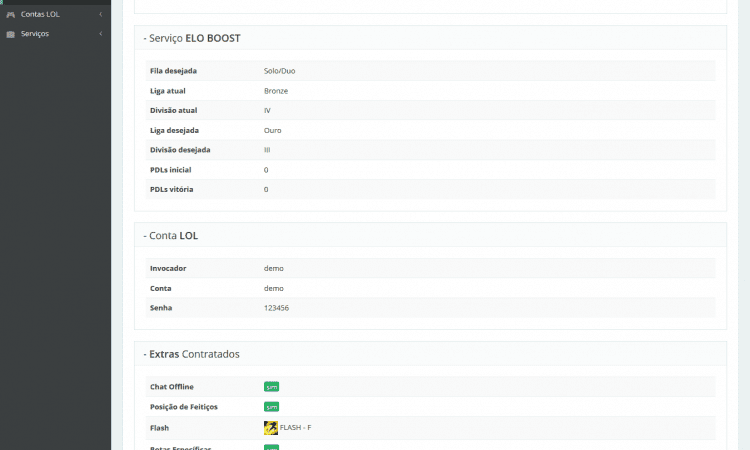
Task: Click the Chat Offline 'sim' badge
Action: 271,387
